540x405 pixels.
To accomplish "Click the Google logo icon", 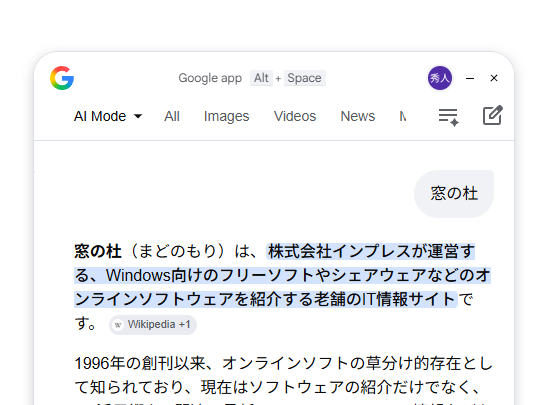I will 62,78.
